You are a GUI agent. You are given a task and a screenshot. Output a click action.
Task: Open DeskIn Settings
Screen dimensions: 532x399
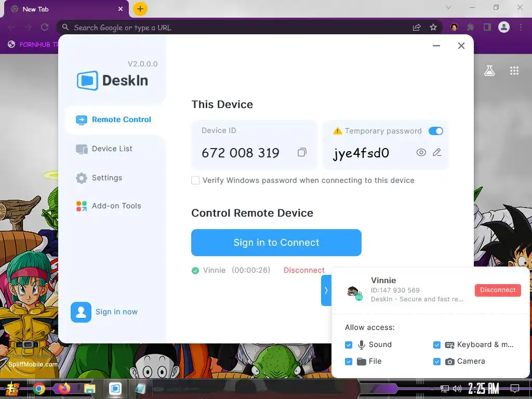coord(99,178)
